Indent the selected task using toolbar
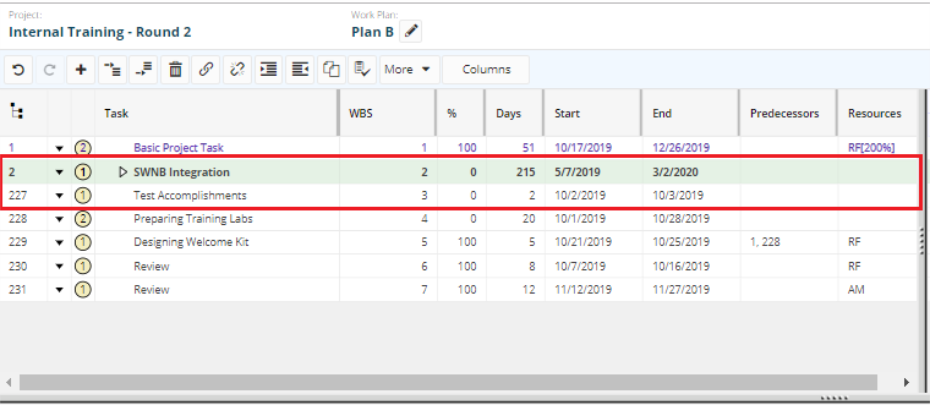930x405 pixels. coord(268,70)
